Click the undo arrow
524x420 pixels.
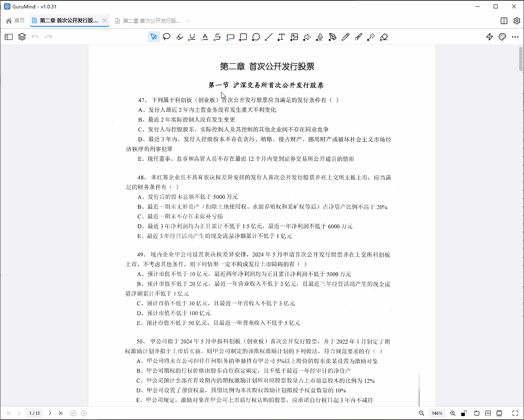(x=35, y=37)
